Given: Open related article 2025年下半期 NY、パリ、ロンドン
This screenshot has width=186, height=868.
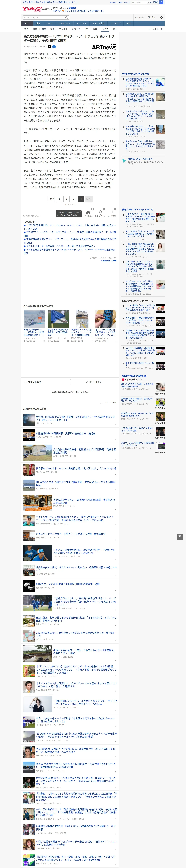Looking at the screenshot, I should tap(70, 227).
